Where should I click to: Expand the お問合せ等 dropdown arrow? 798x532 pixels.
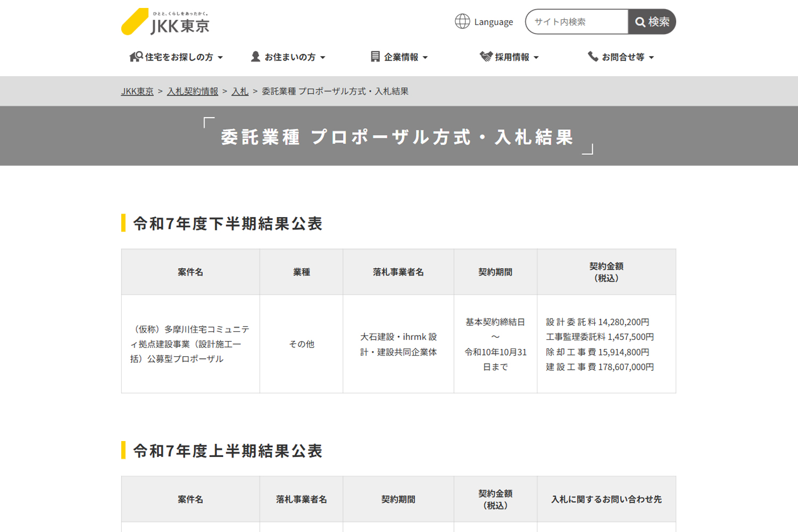651,57
